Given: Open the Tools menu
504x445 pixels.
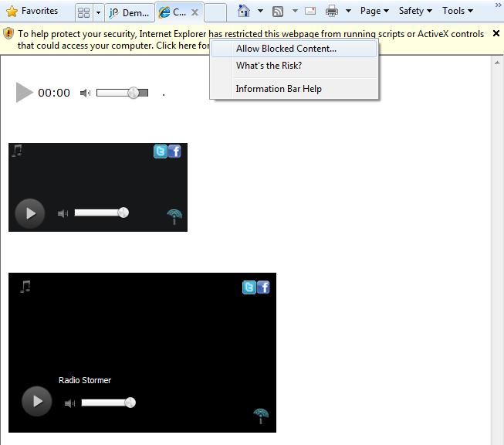Looking at the screenshot, I should click(458, 11).
